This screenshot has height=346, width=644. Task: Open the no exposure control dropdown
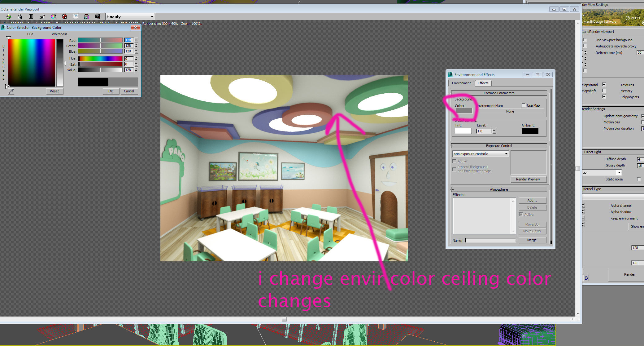tap(481, 154)
